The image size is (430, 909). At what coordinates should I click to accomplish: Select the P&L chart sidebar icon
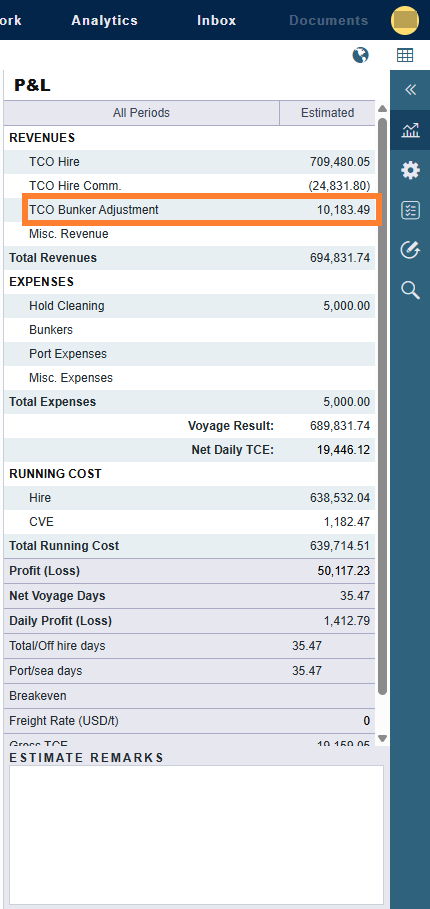pyautogui.click(x=410, y=130)
